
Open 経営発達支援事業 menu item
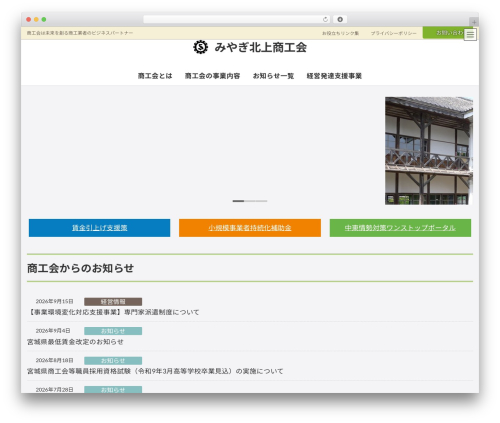[x=334, y=76]
